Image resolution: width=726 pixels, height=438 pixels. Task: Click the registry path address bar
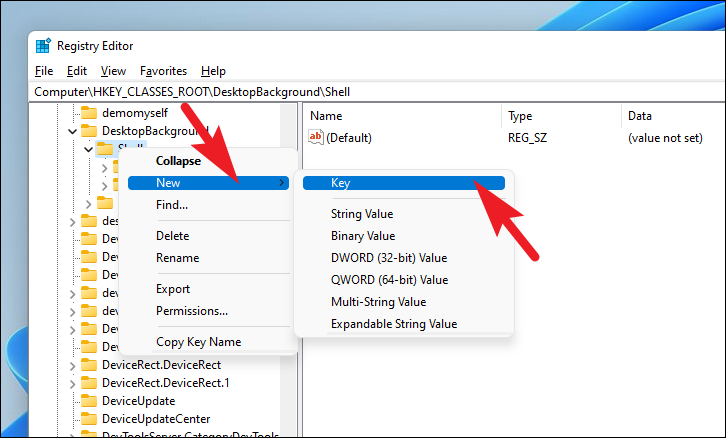coord(379,92)
